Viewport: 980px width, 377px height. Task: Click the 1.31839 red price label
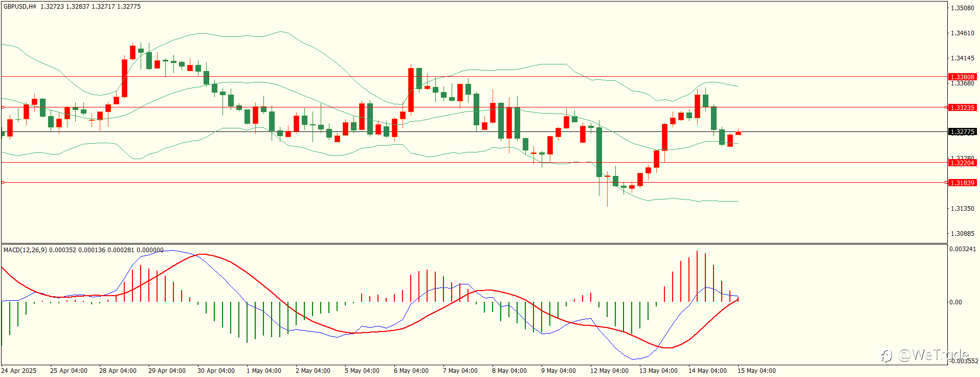pos(962,183)
